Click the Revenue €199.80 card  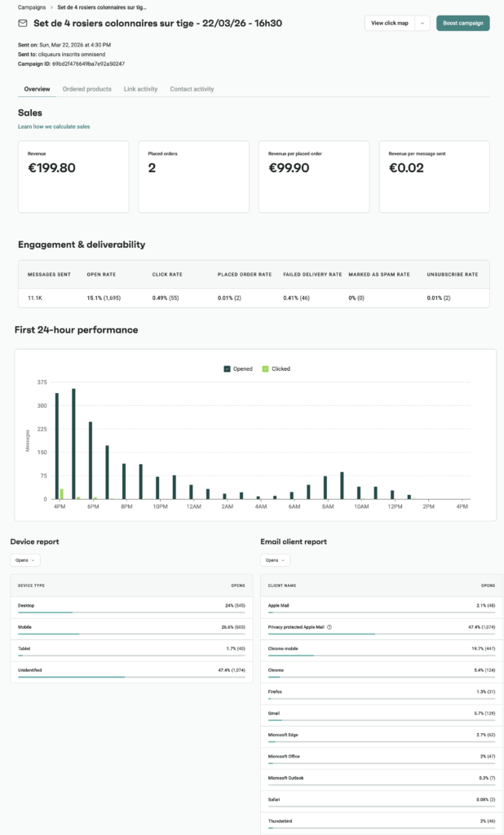[73, 177]
